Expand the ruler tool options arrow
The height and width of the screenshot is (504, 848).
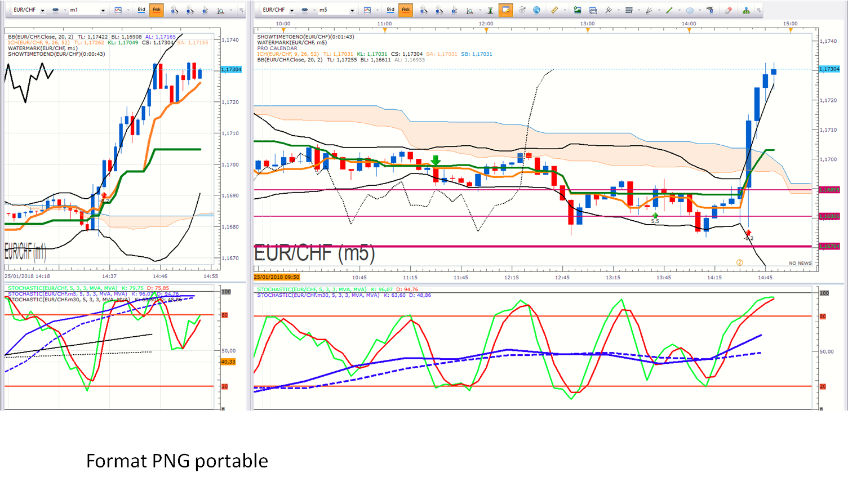coord(565,10)
